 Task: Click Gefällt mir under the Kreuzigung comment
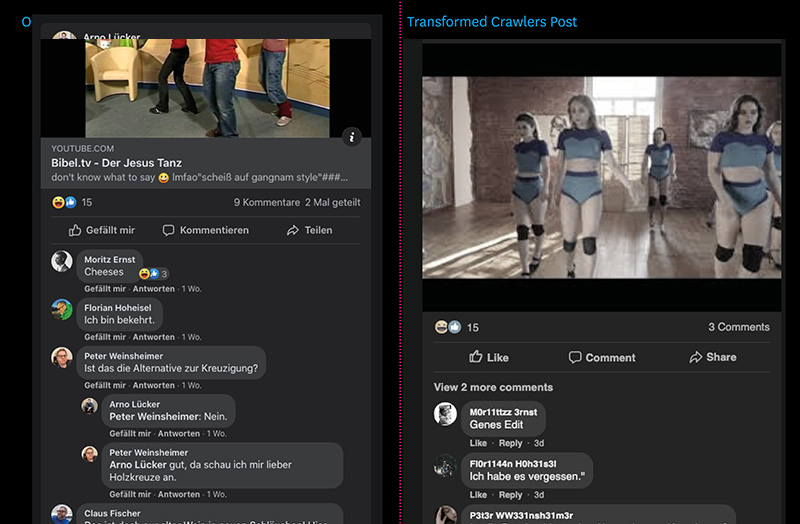click(105, 385)
